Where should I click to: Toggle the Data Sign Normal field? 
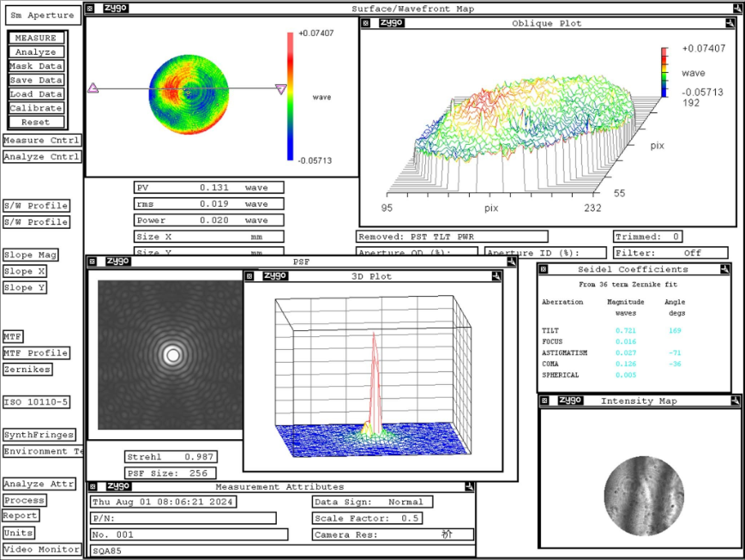372,503
